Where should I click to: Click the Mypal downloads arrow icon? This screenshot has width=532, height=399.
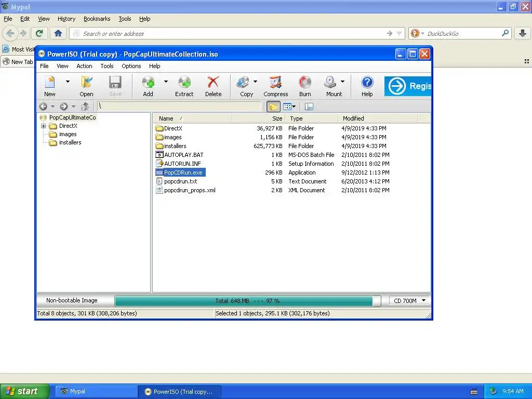pos(523,33)
